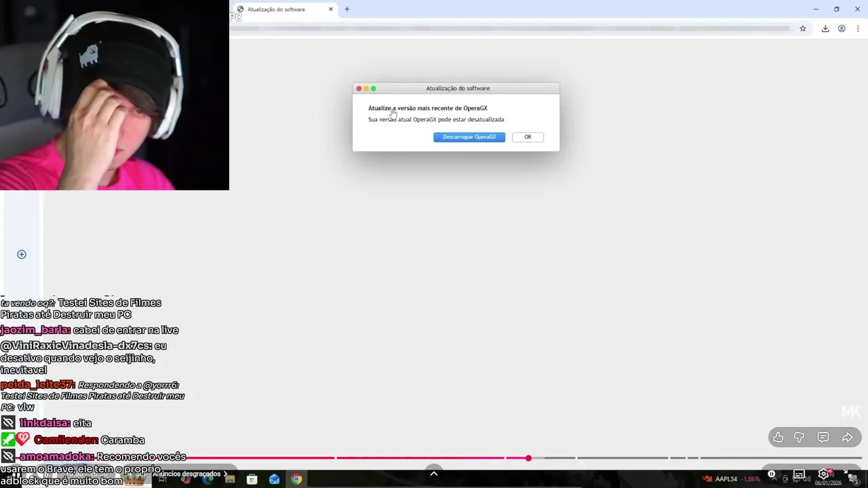
Task: Open Google Chrome from the taskbar
Action: point(296,479)
